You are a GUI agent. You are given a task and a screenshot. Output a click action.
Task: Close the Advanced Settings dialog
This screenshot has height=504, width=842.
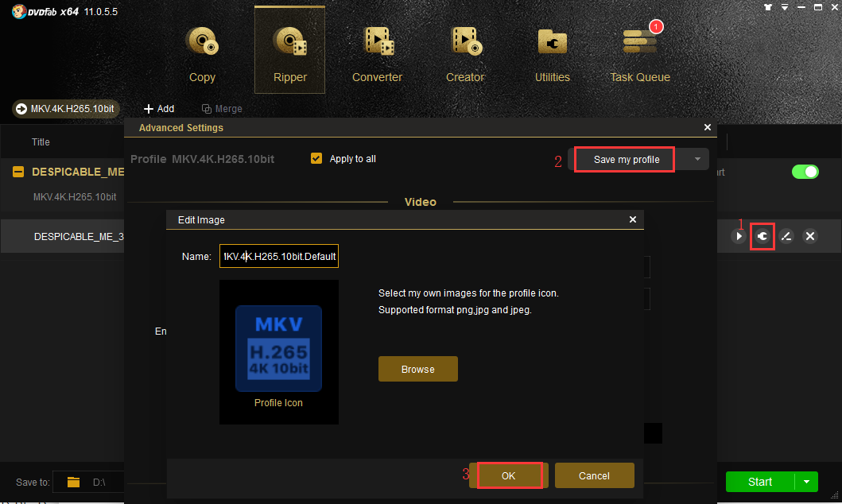[x=707, y=127]
